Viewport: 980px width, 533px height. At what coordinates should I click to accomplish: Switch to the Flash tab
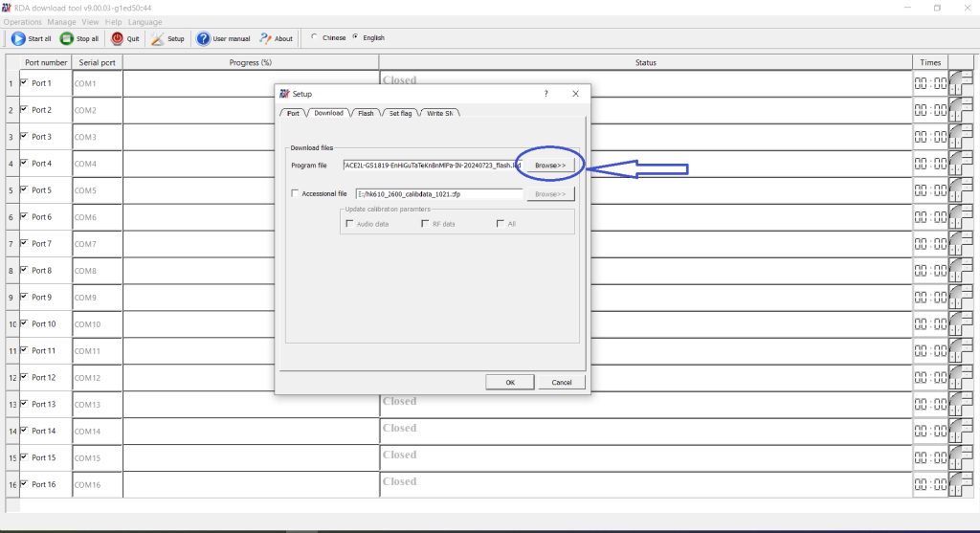coord(366,113)
